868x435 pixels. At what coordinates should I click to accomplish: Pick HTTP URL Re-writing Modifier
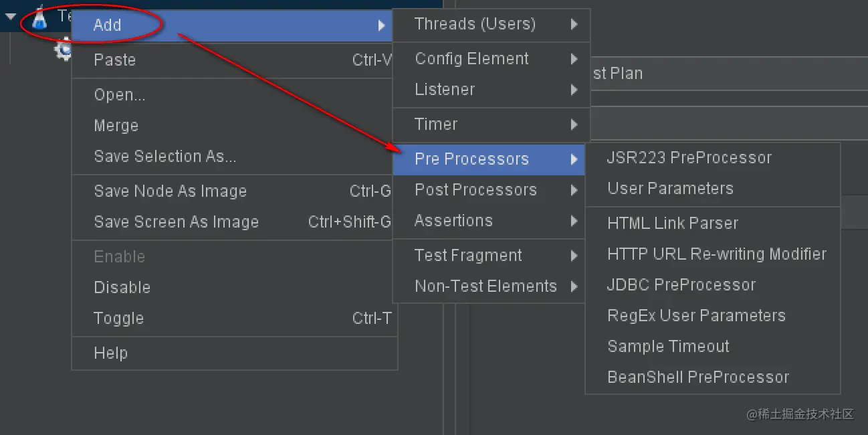[716, 254]
